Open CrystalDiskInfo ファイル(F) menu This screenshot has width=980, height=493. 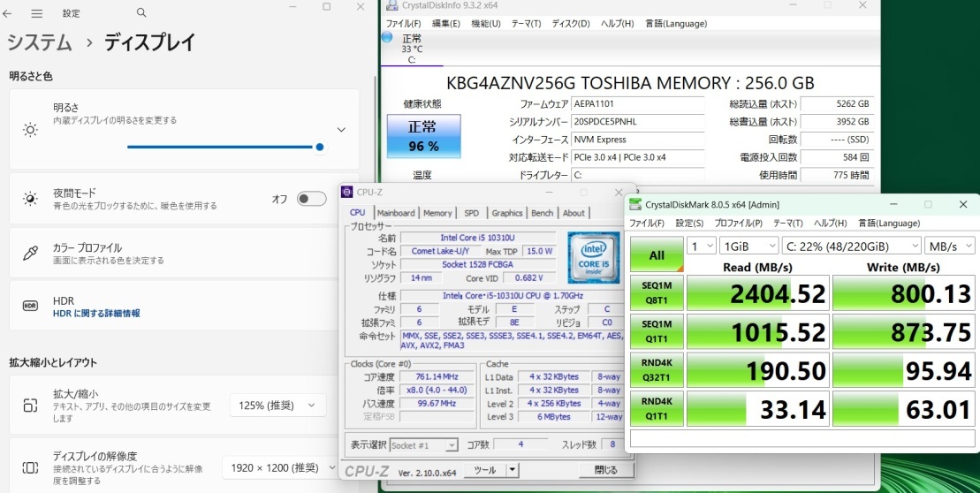click(x=403, y=24)
